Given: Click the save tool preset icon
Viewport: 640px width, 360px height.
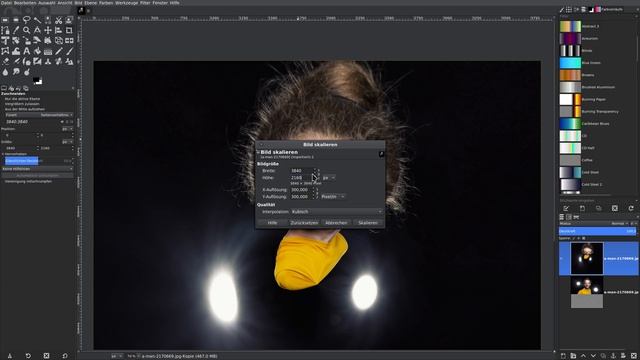Looking at the screenshot, I should point(10,356).
